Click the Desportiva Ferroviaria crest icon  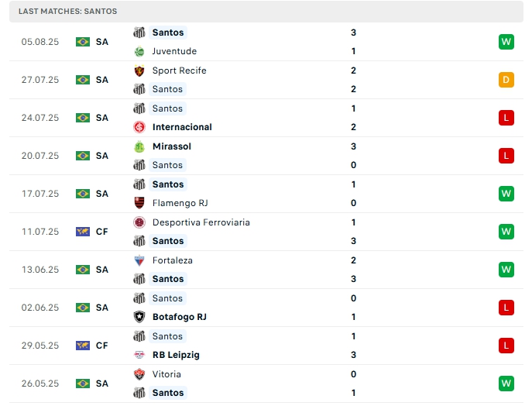click(139, 222)
